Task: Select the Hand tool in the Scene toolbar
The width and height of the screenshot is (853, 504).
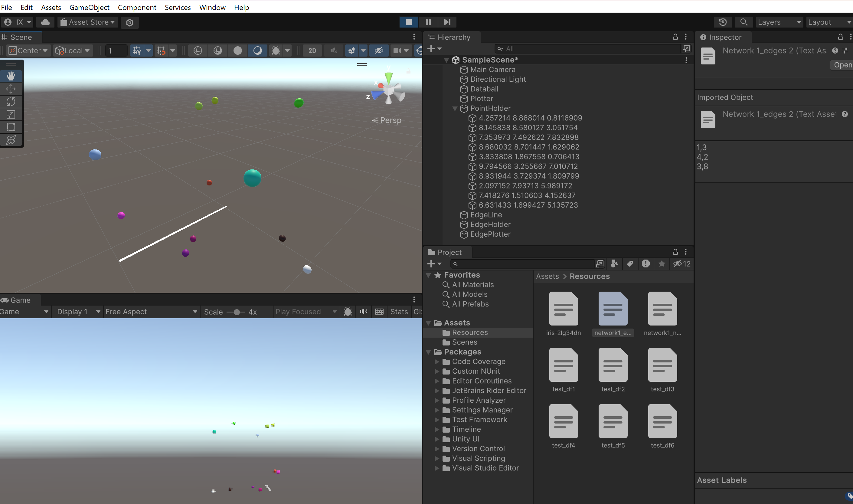Action: coord(11,76)
